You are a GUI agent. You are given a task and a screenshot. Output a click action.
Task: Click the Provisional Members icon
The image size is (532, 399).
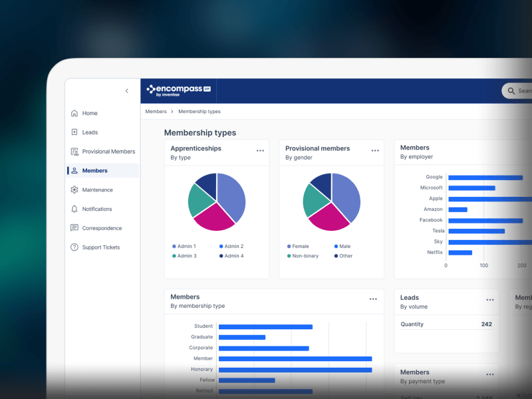tap(74, 152)
